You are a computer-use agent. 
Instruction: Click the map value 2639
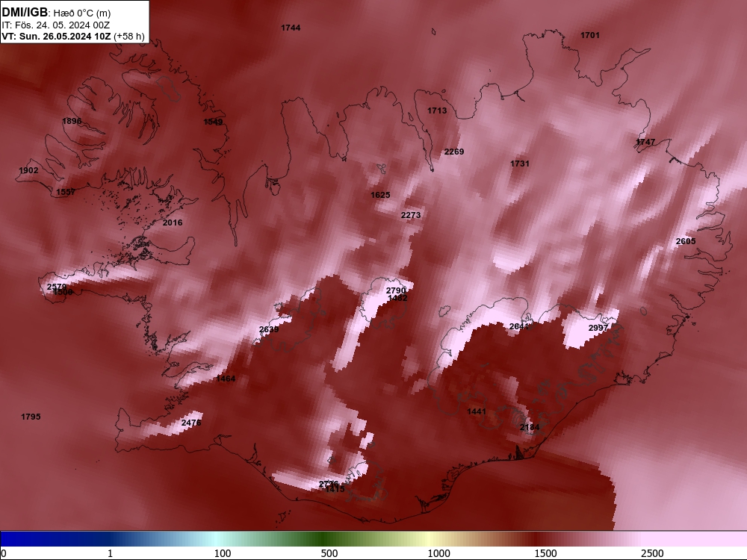tap(269, 329)
